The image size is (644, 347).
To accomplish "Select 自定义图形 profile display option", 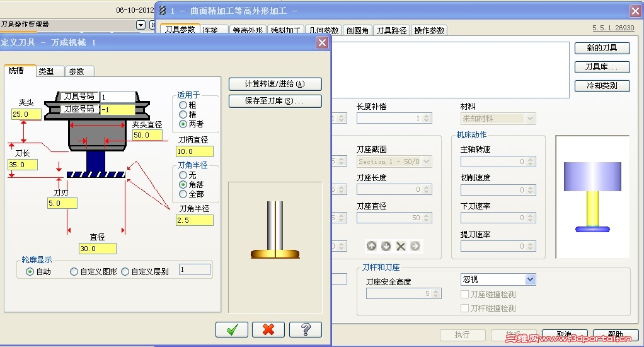I will (74, 271).
